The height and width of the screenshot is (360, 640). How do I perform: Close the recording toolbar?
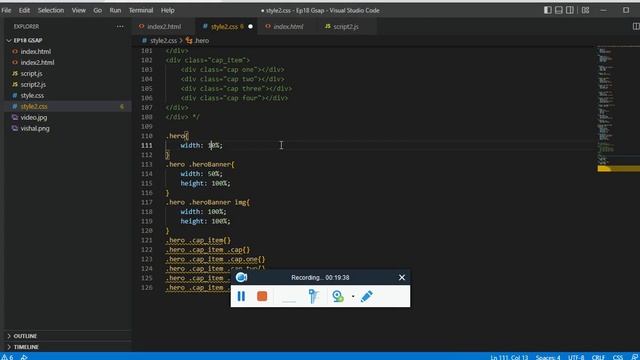point(402,278)
